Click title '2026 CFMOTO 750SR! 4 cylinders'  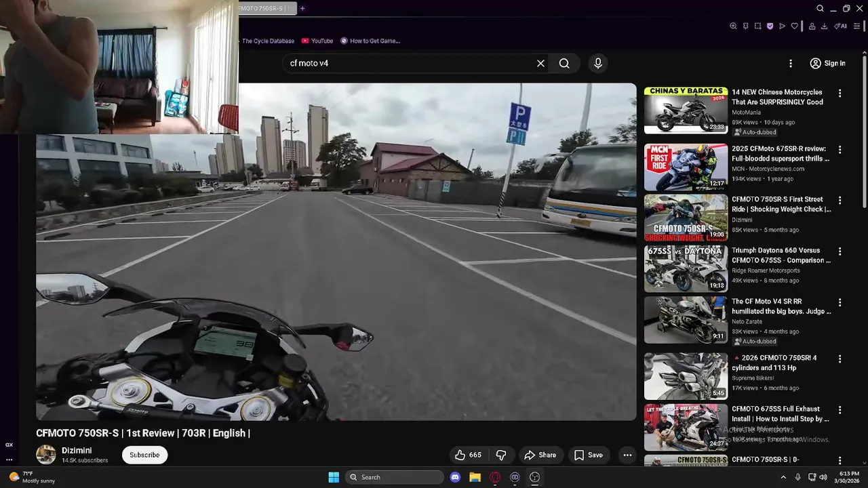coord(774,363)
